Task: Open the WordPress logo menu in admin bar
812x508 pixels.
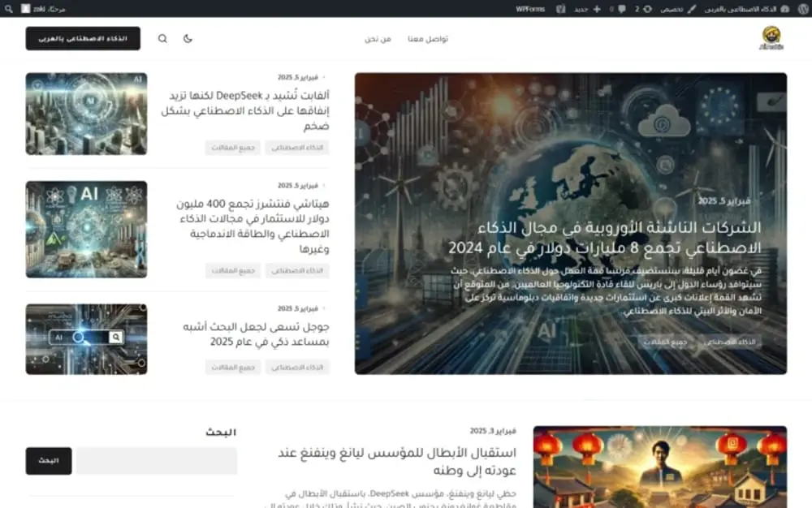Action: tap(803, 9)
